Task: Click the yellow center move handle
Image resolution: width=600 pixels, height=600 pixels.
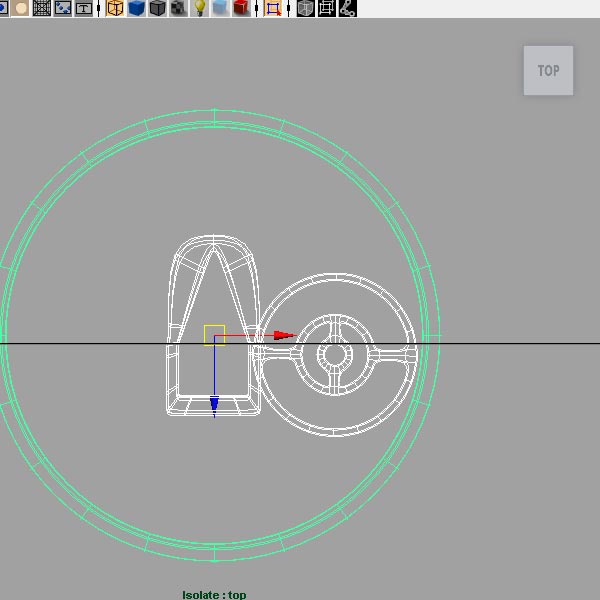Action: (214, 335)
